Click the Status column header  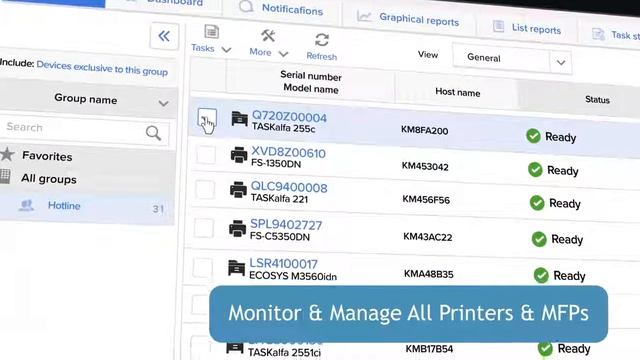(x=597, y=100)
